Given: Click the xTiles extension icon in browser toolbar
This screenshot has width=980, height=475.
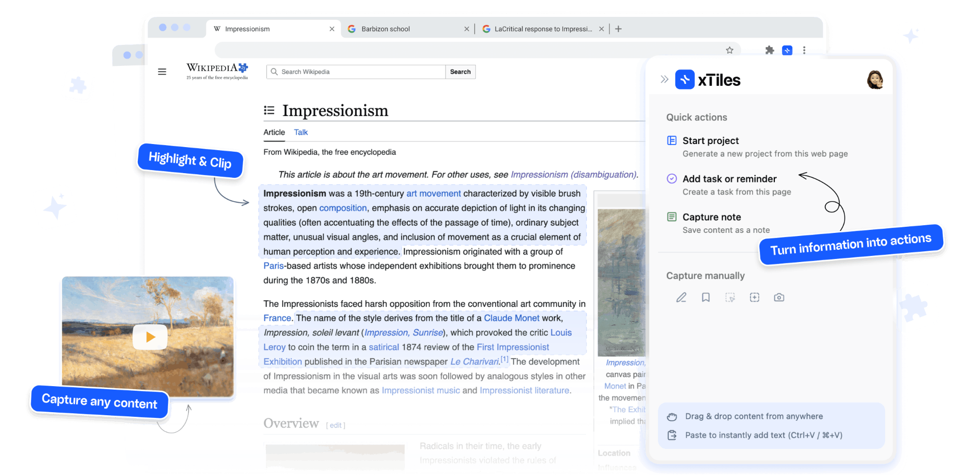Looking at the screenshot, I should pos(787,50).
